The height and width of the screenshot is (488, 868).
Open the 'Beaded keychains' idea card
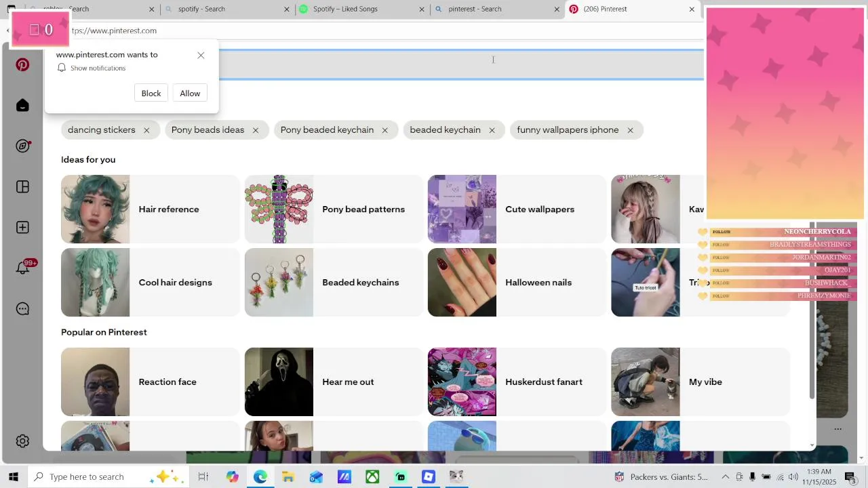(334, 283)
